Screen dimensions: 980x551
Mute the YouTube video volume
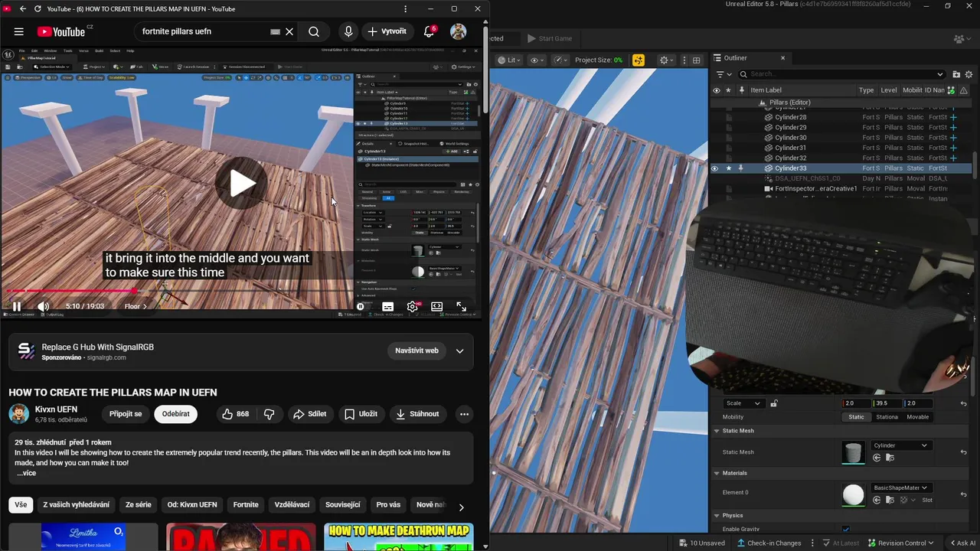(43, 306)
